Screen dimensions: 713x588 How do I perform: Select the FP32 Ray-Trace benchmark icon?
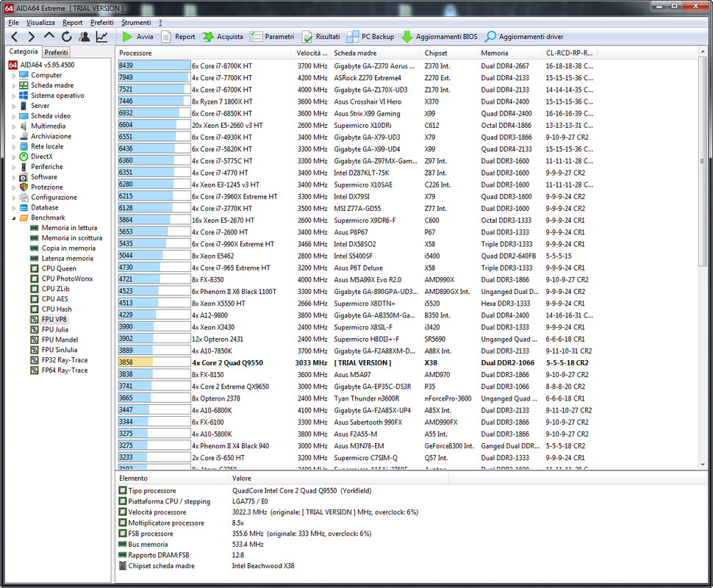[35, 360]
